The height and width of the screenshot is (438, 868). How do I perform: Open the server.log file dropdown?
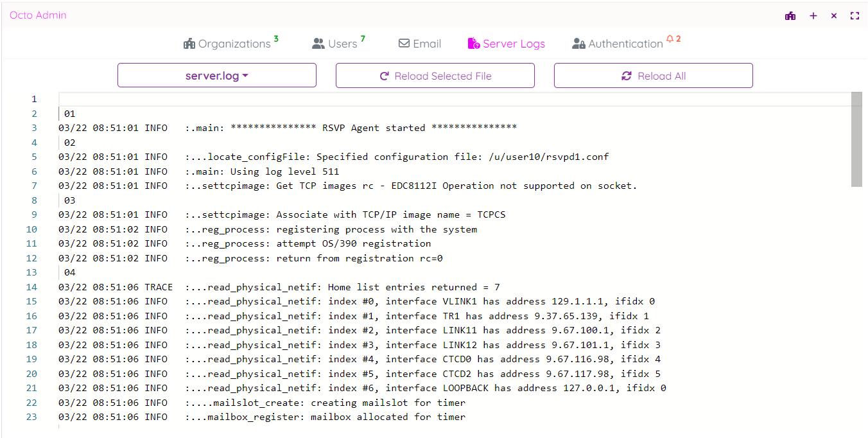pyautogui.click(x=217, y=76)
